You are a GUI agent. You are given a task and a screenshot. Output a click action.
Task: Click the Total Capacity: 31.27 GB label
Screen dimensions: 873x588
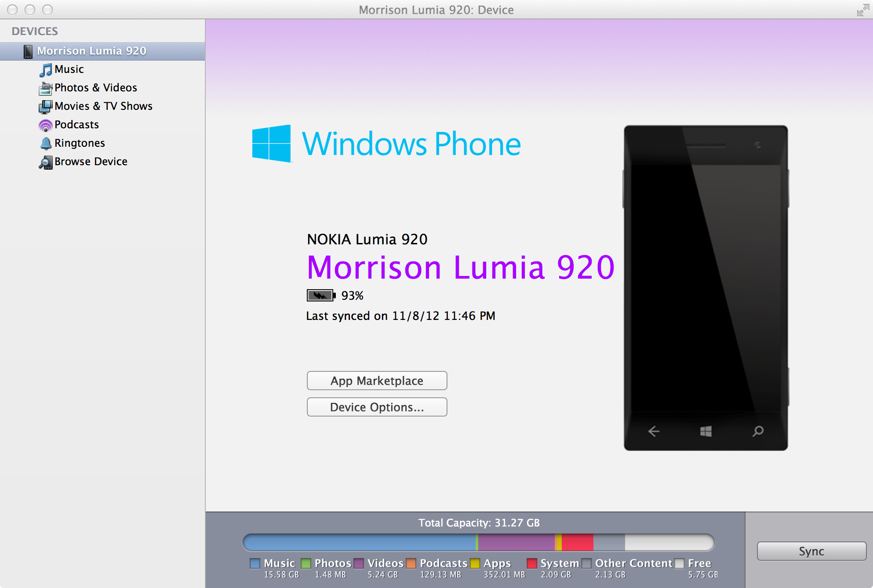(479, 523)
